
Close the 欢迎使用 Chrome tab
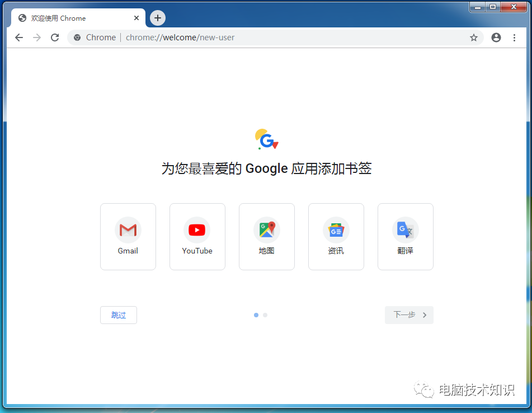tap(136, 18)
